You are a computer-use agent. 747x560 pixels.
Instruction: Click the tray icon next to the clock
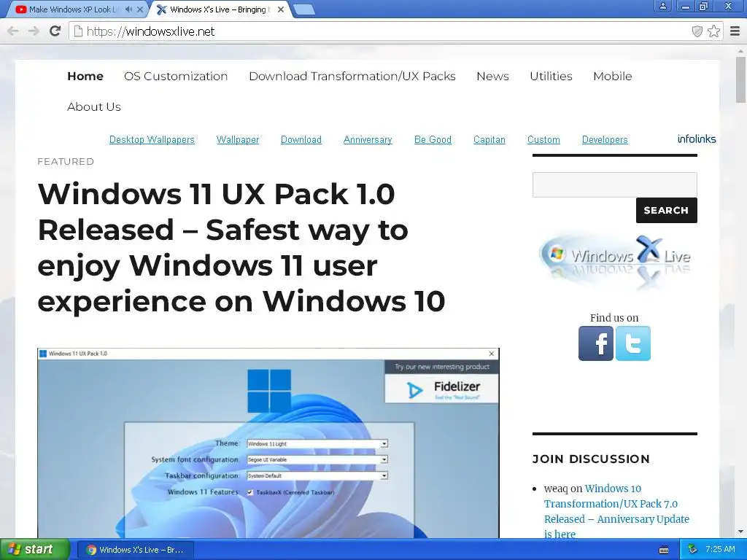click(x=693, y=550)
